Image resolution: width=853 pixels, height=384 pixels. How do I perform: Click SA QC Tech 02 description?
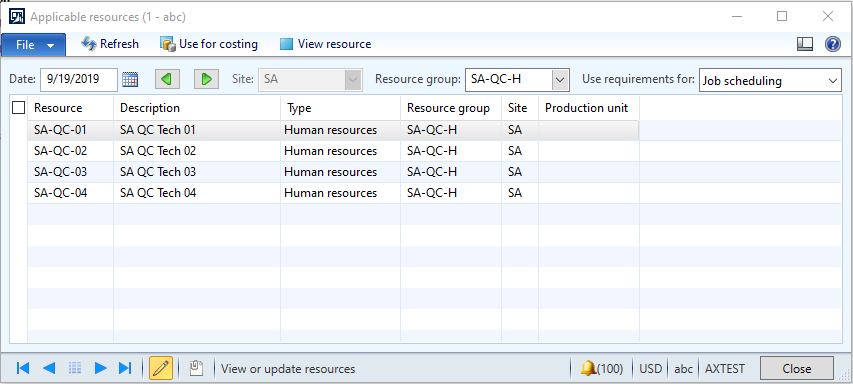point(197,151)
